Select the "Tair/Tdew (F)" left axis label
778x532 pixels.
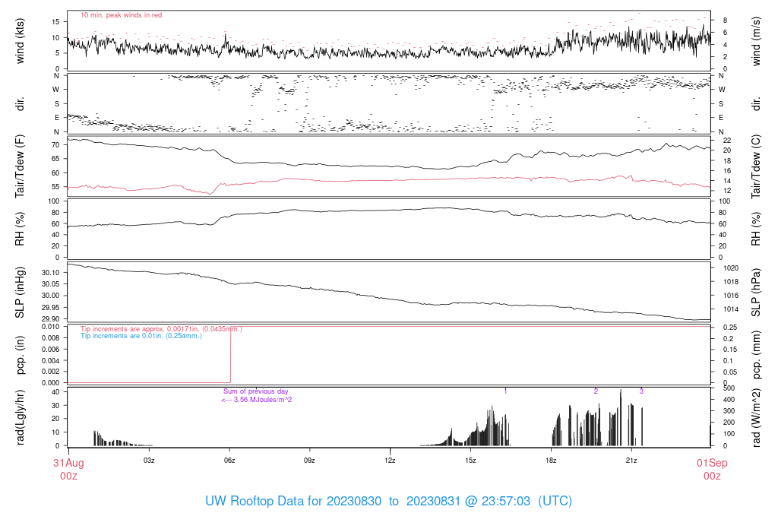[x=21, y=165]
